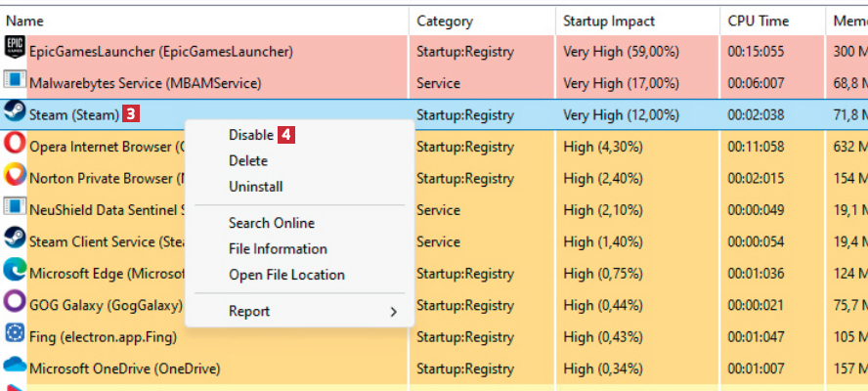Select Search Online menu entry
This screenshot has width=868, height=391.
pyautogui.click(x=272, y=223)
